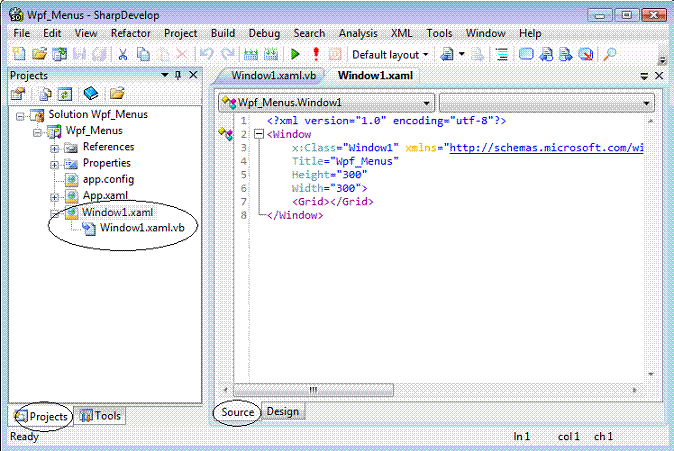Click the Build Solution toolbar icon

(x=251, y=54)
